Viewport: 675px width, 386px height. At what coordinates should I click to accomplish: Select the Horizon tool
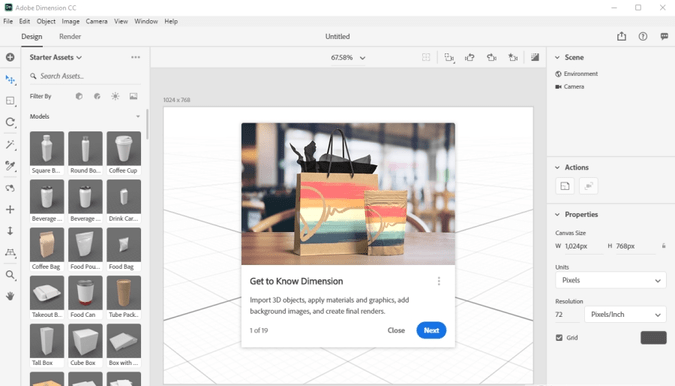[10, 253]
